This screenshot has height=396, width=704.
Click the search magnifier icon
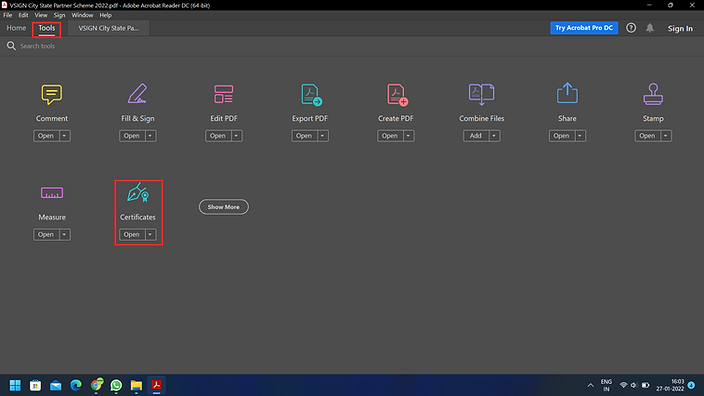(x=11, y=46)
